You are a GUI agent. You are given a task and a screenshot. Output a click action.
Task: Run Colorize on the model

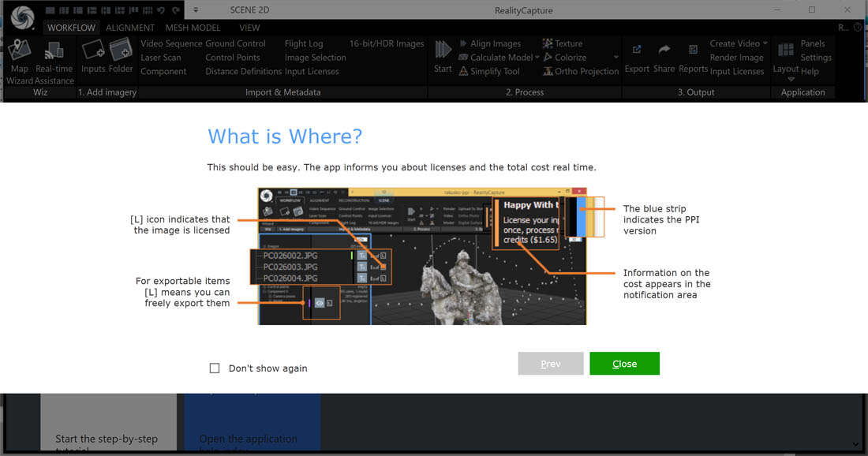point(565,57)
